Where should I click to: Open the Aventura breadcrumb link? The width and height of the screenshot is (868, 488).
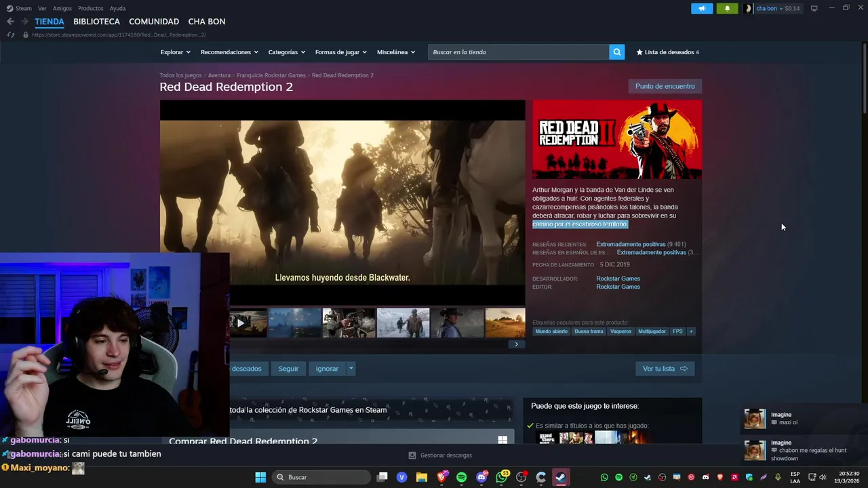point(219,75)
